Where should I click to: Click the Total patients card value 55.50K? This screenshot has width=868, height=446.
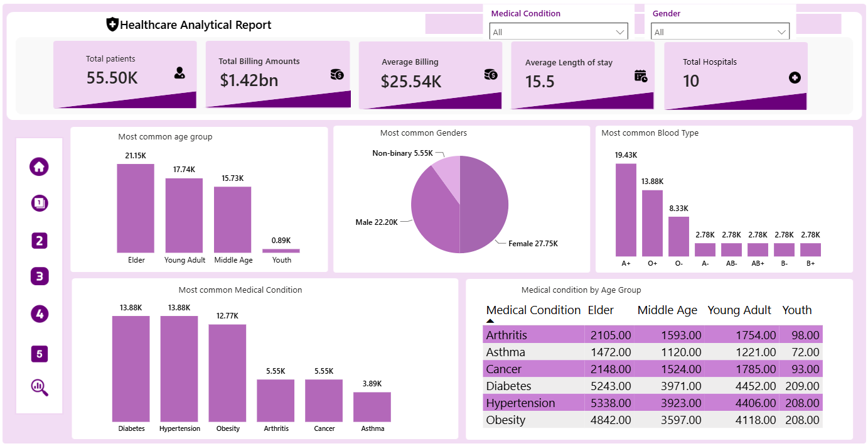coord(112,77)
